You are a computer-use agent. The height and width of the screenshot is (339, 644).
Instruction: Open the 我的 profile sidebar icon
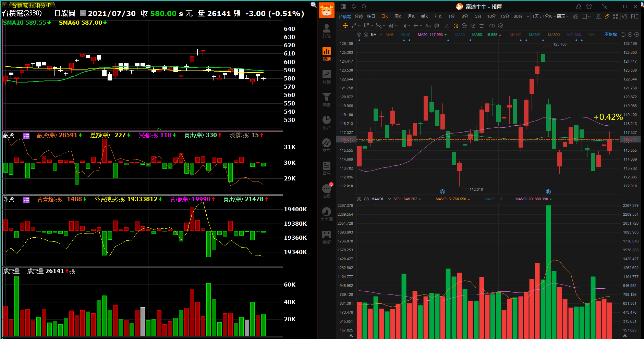pos(327,31)
